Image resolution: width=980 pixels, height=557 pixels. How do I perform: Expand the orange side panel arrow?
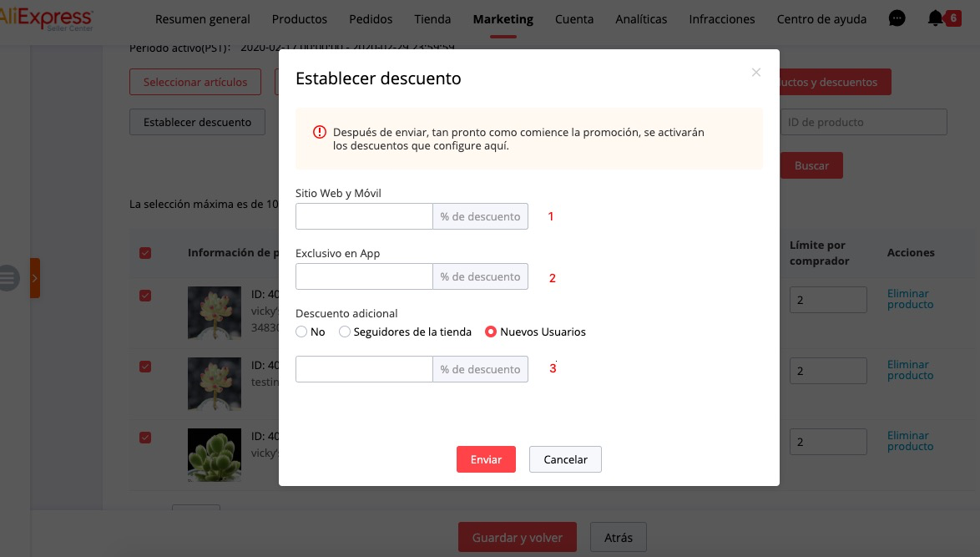pyautogui.click(x=35, y=278)
